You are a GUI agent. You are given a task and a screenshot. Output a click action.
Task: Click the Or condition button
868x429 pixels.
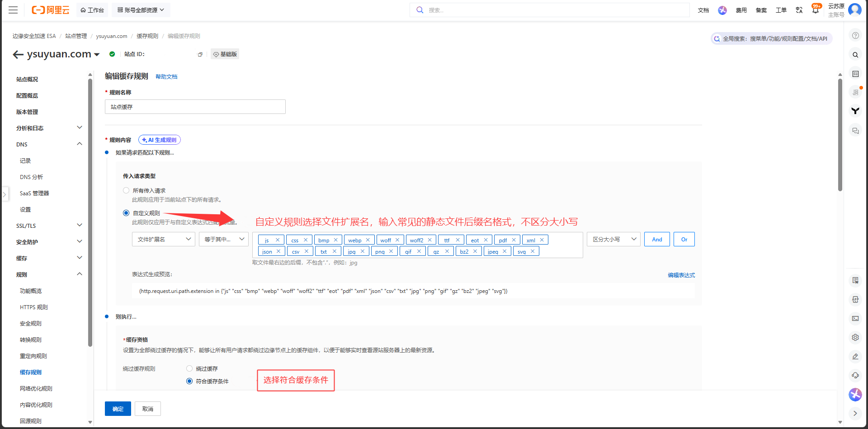[684, 239]
